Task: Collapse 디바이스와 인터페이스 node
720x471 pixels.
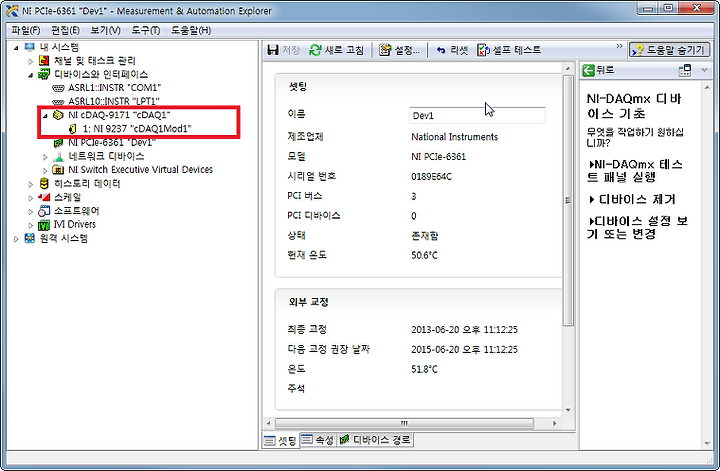Action: [x=30, y=75]
